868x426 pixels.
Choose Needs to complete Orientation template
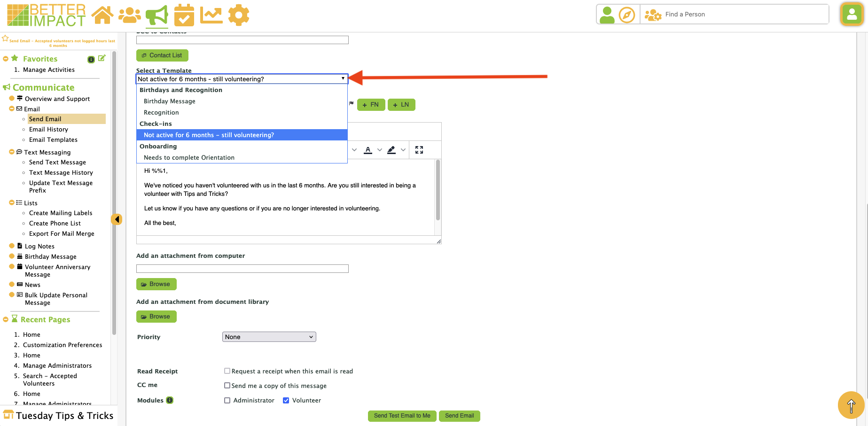(189, 158)
